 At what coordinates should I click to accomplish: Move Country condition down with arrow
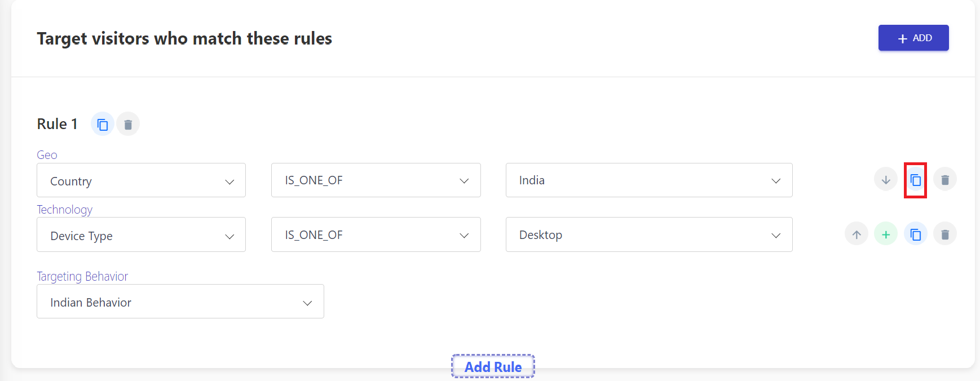[x=886, y=180]
